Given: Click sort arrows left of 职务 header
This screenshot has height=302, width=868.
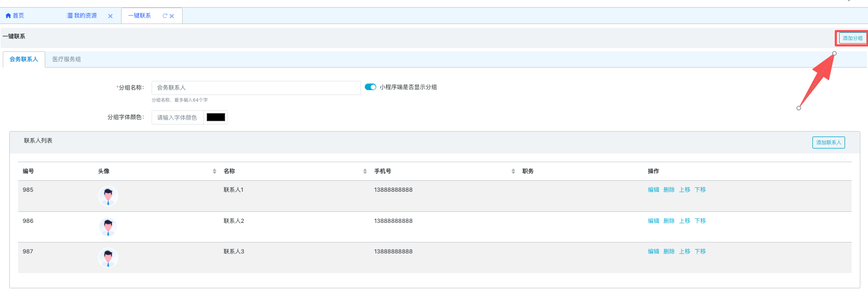Looking at the screenshot, I should pos(513,171).
